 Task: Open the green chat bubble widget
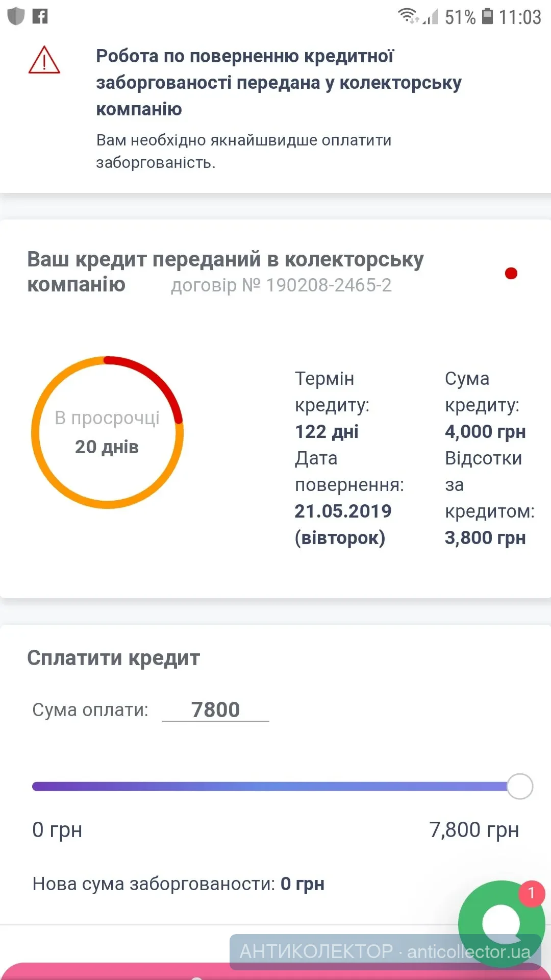tap(501, 923)
